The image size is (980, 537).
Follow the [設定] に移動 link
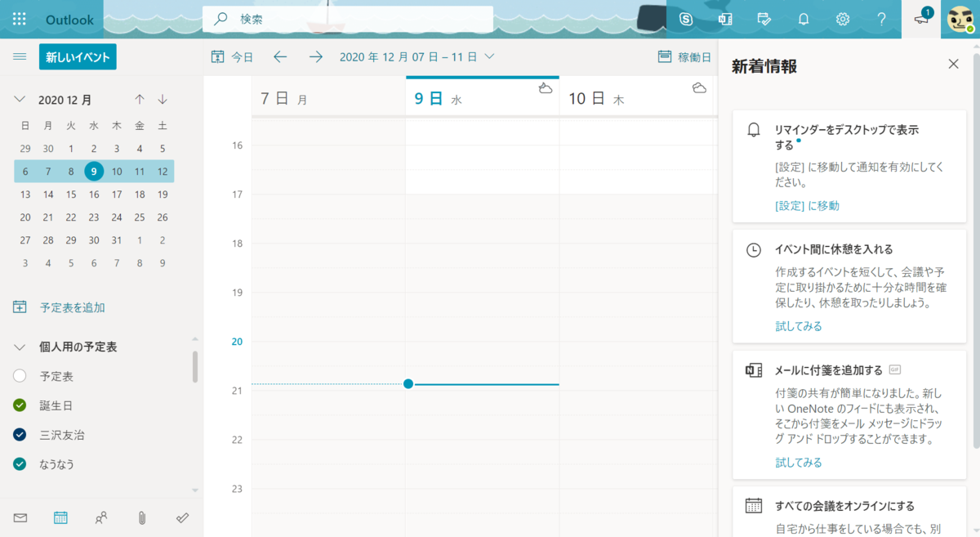[807, 206]
